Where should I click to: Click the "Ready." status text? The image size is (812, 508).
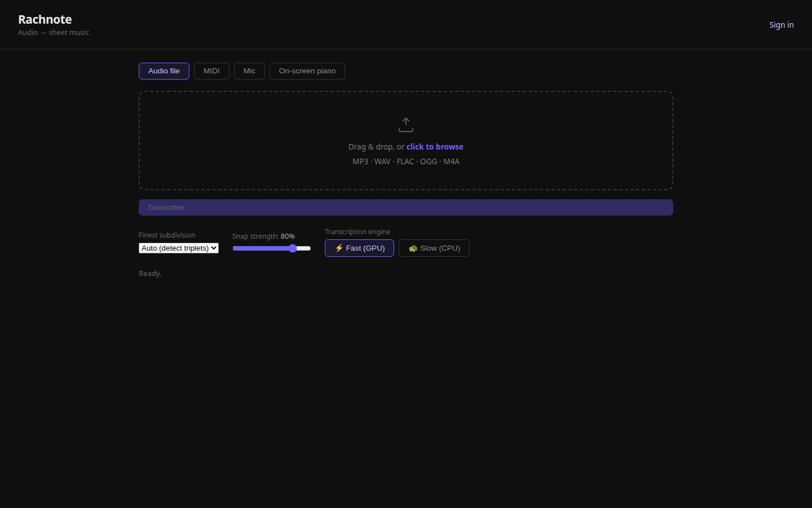pyautogui.click(x=150, y=274)
